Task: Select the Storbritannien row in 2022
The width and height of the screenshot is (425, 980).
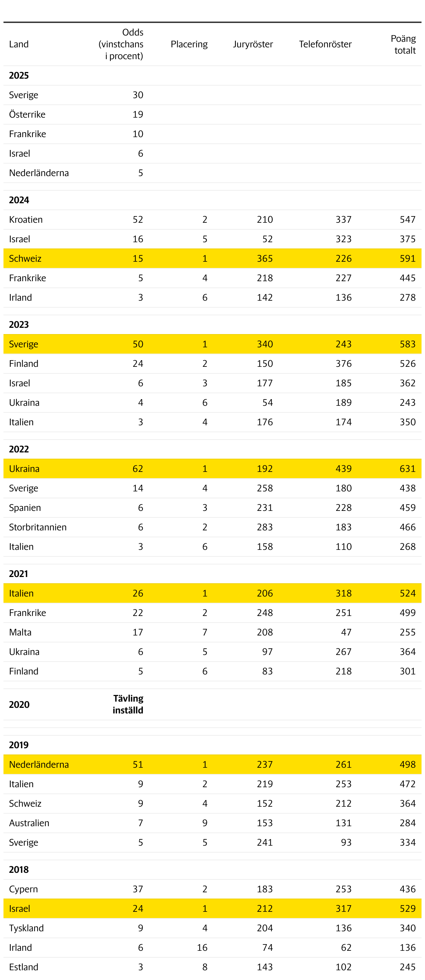Action: [212, 527]
